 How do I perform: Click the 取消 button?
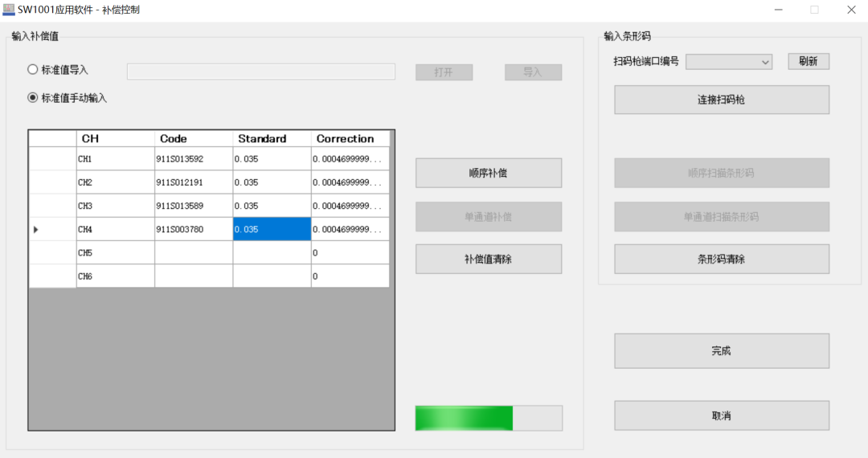click(721, 415)
